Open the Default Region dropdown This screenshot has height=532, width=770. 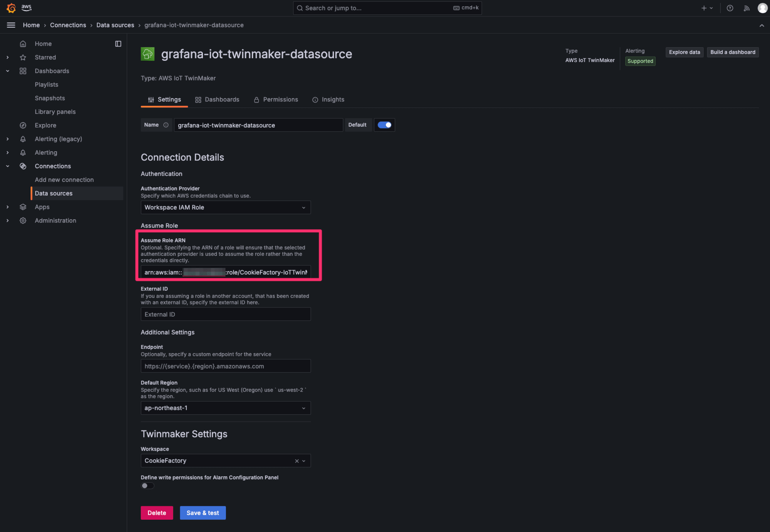click(x=226, y=408)
